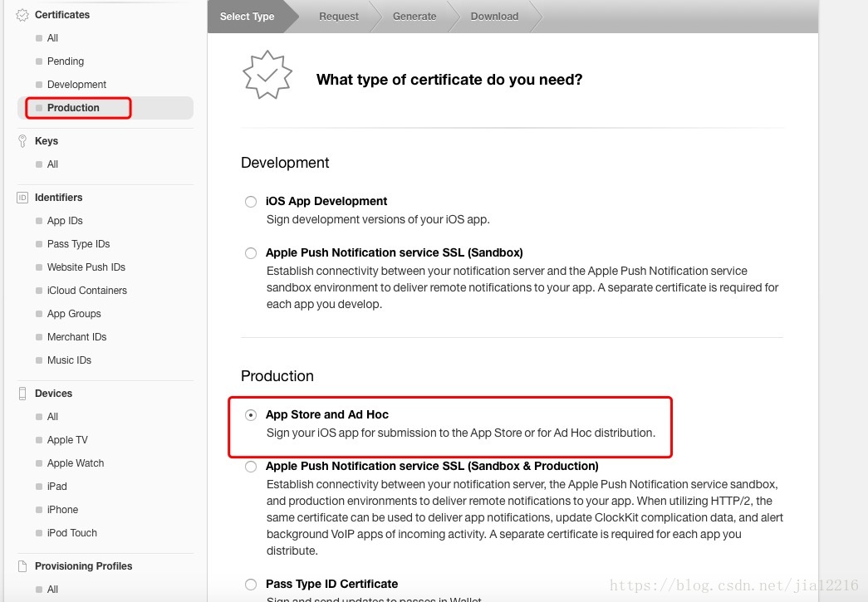Screen dimensions: 868x602
Task: Click the Identifiers ID icon
Action: (x=22, y=198)
